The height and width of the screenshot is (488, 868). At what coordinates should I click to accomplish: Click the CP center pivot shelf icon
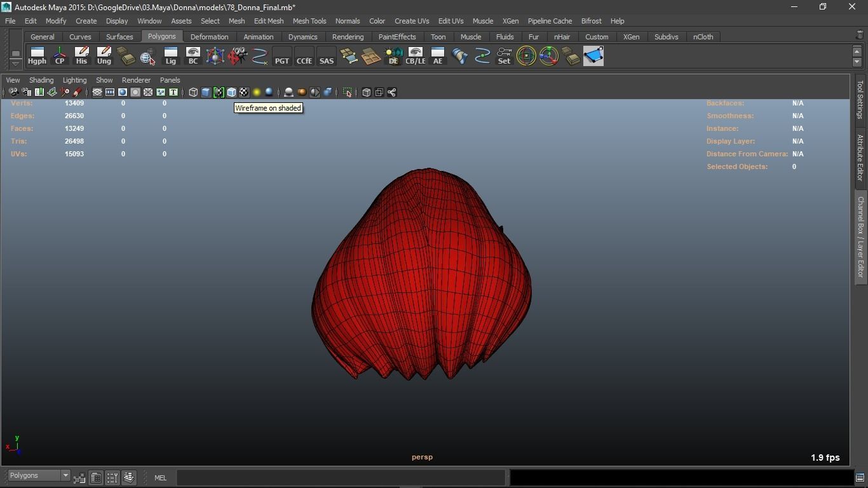tap(60, 56)
